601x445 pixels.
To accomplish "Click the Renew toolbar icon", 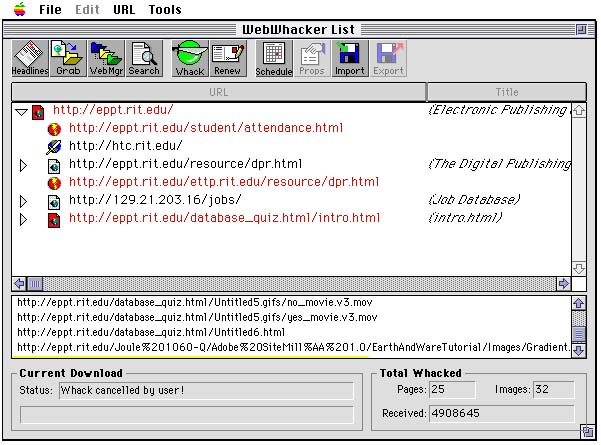I will pos(228,58).
